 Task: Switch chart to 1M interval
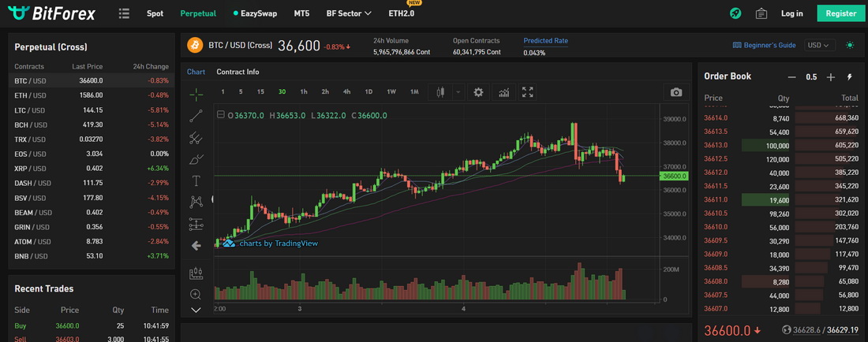coord(414,91)
